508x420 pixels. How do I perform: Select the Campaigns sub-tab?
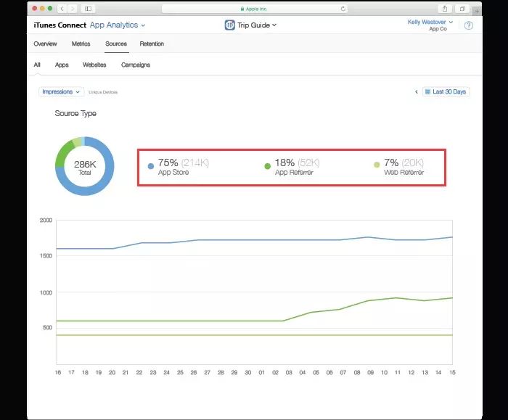click(x=136, y=65)
